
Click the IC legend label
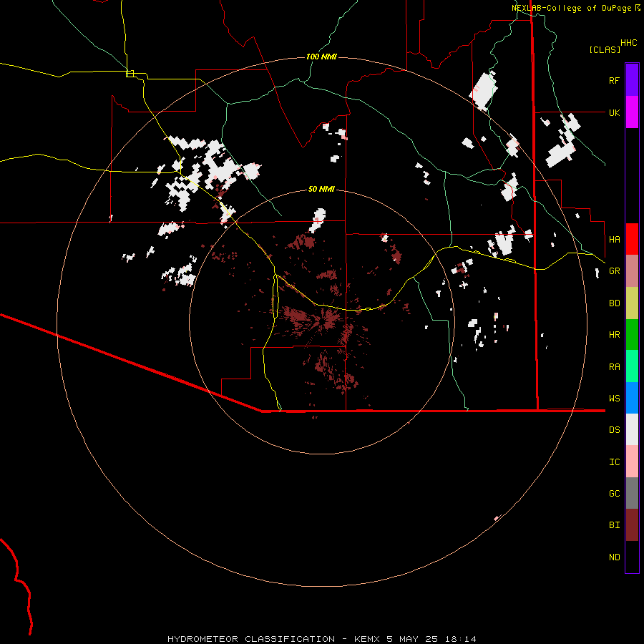pyautogui.click(x=615, y=462)
